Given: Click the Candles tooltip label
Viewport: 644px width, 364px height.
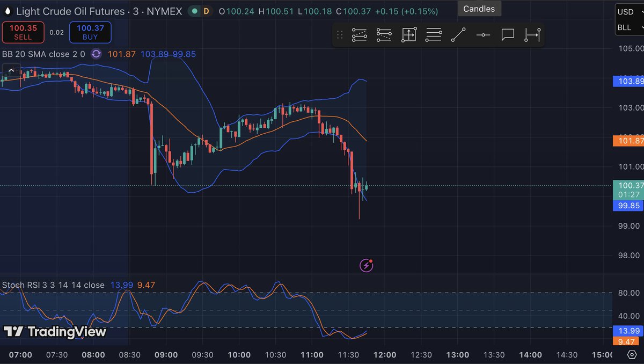Looking at the screenshot, I should (479, 9).
